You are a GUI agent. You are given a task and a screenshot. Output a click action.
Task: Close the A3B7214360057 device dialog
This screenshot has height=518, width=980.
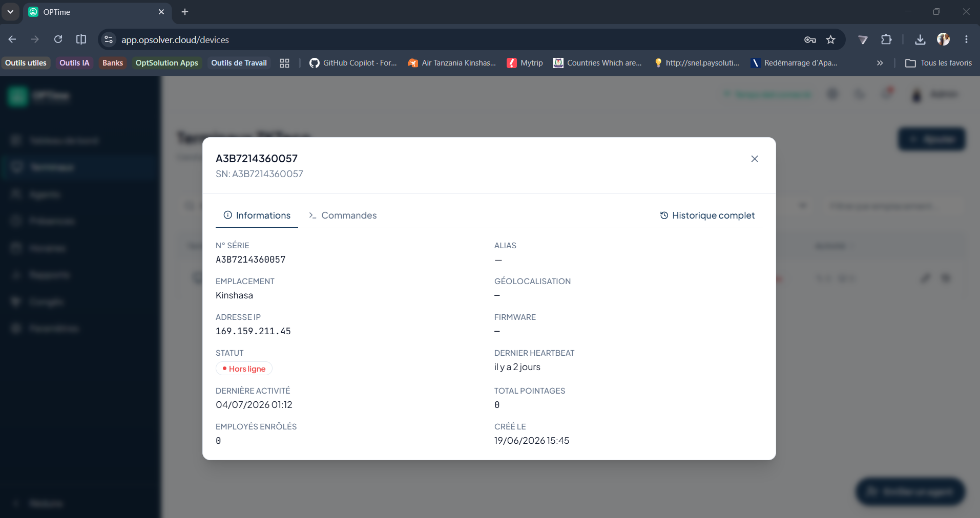pos(754,159)
